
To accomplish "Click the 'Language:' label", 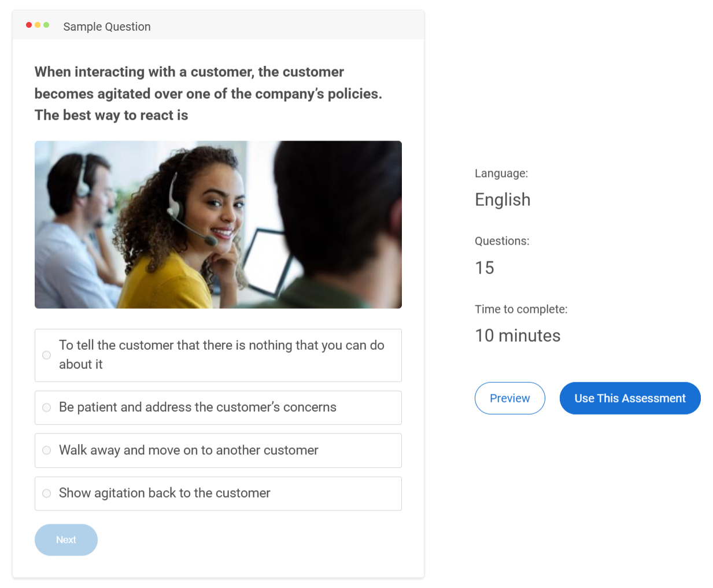I will coord(501,173).
